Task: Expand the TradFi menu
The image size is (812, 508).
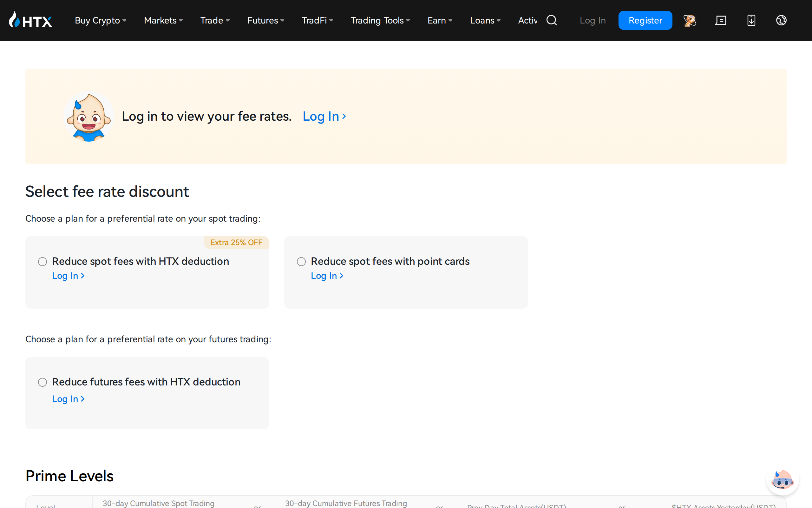Action: point(318,21)
